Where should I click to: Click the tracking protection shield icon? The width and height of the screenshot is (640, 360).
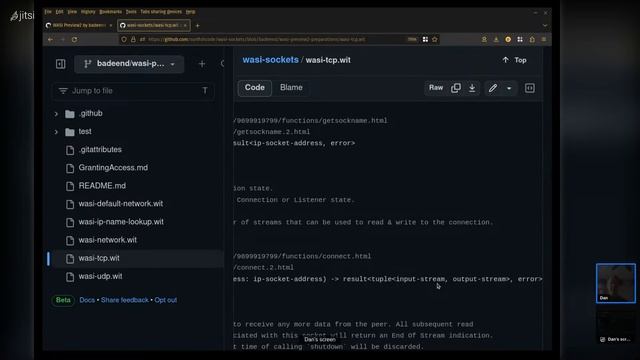pyautogui.click(x=124, y=40)
